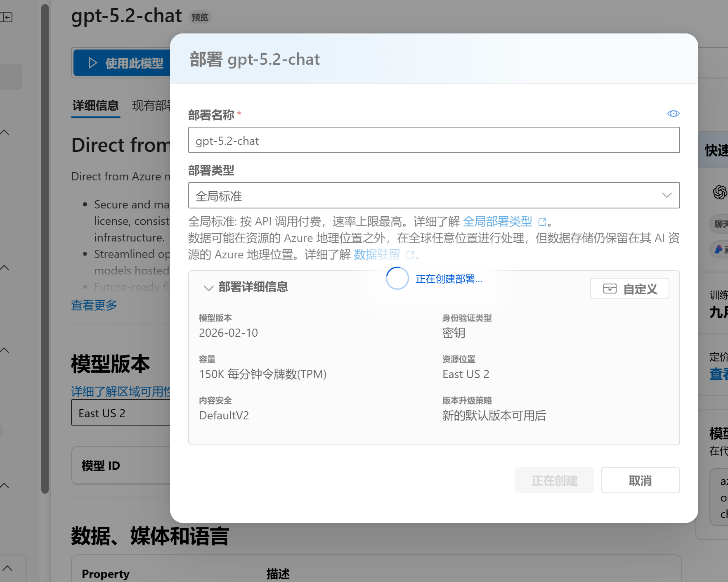Click the 模型版本 value 2026-02-10
728x582 pixels.
pyautogui.click(x=228, y=333)
